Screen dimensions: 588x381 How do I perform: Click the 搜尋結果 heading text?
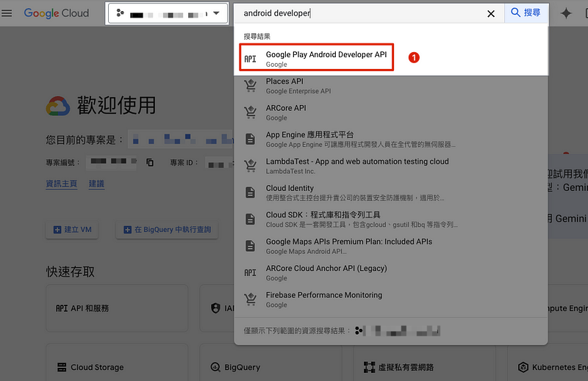click(257, 37)
